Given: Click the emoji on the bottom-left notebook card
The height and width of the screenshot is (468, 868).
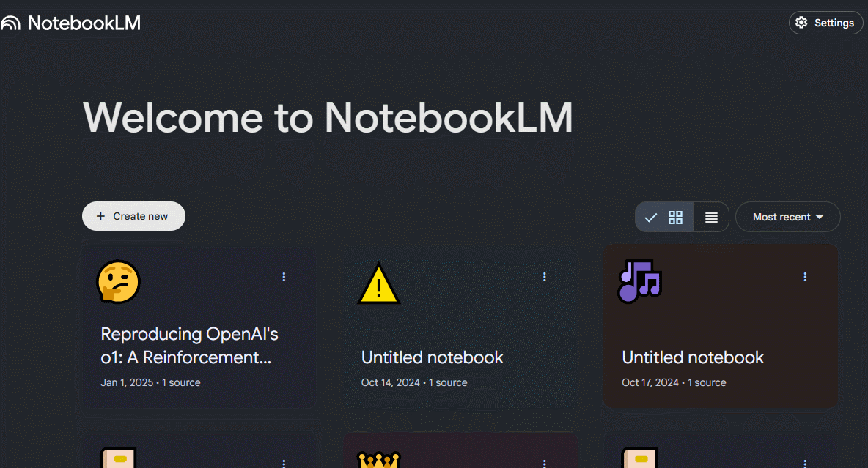Looking at the screenshot, I should coord(117,458).
